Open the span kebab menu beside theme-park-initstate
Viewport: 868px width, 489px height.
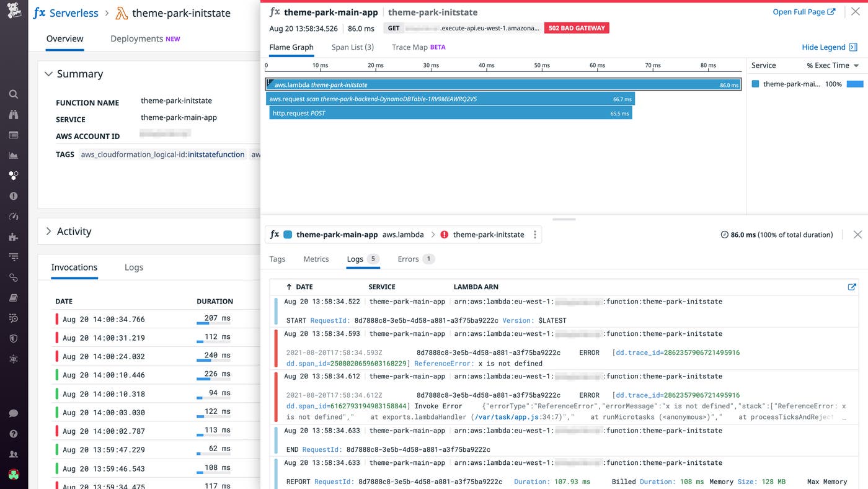(x=534, y=235)
